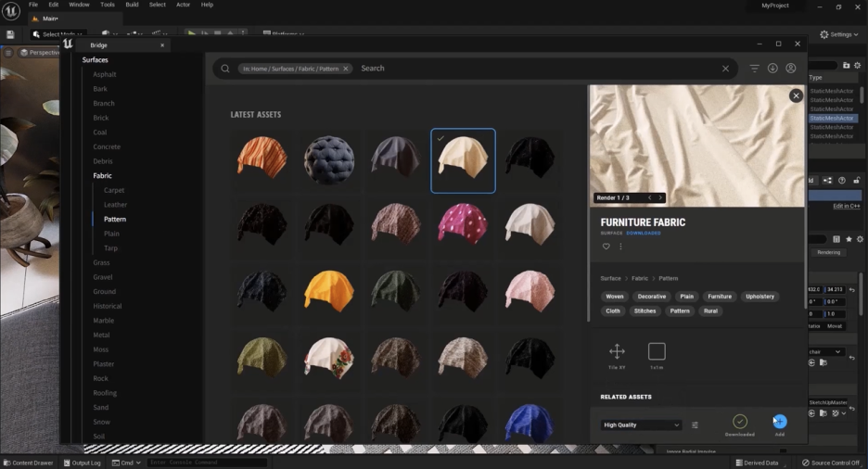Click the blue Add button icon

(779, 422)
